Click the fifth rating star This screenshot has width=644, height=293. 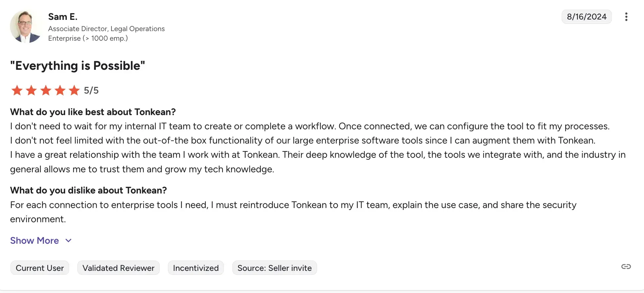(74, 90)
